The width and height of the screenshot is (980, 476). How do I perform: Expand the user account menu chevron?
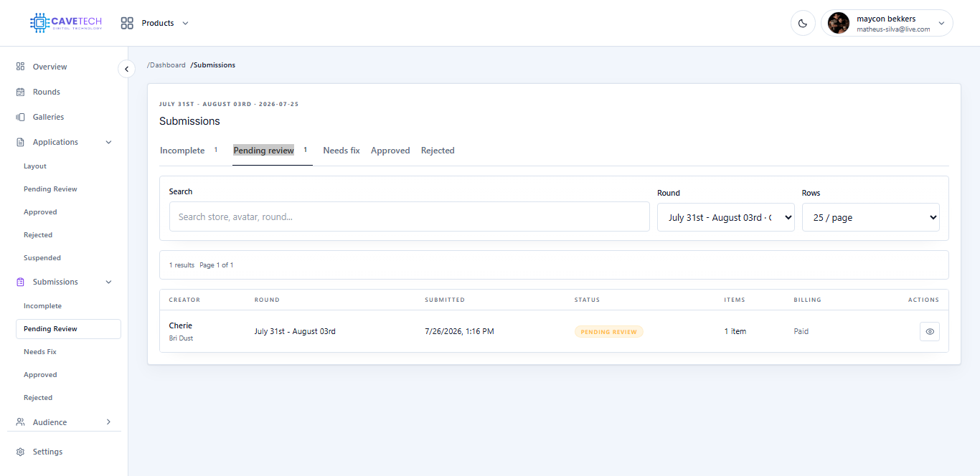tap(941, 23)
